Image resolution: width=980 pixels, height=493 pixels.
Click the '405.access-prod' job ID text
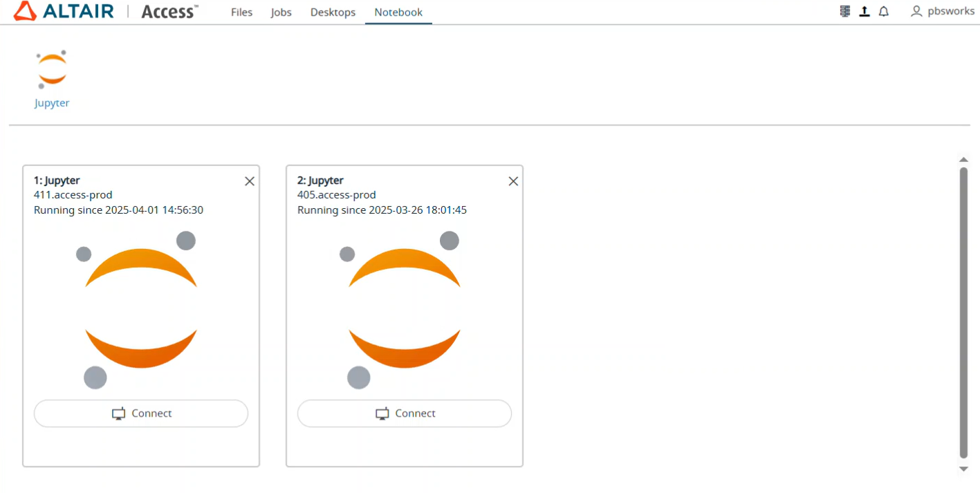coord(336,195)
